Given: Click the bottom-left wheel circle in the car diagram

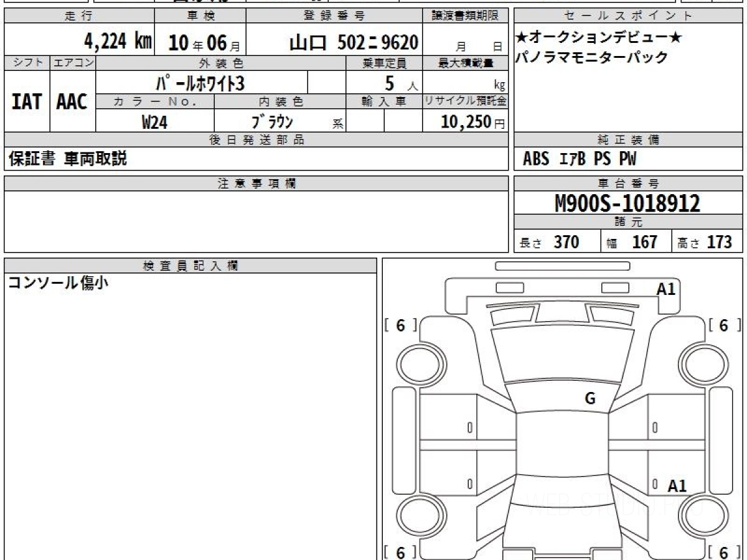Looking at the screenshot, I should 415,516.
